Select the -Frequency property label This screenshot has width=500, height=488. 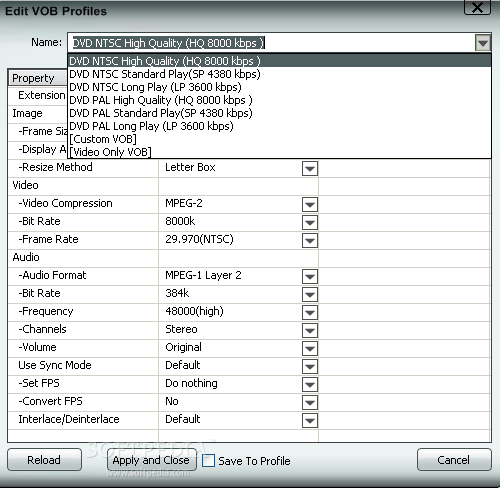point(46,312)
